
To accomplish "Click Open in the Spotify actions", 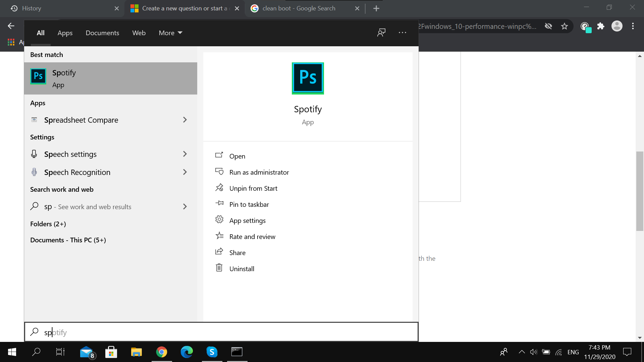I will pyautogui.click(x=237, y=156).
